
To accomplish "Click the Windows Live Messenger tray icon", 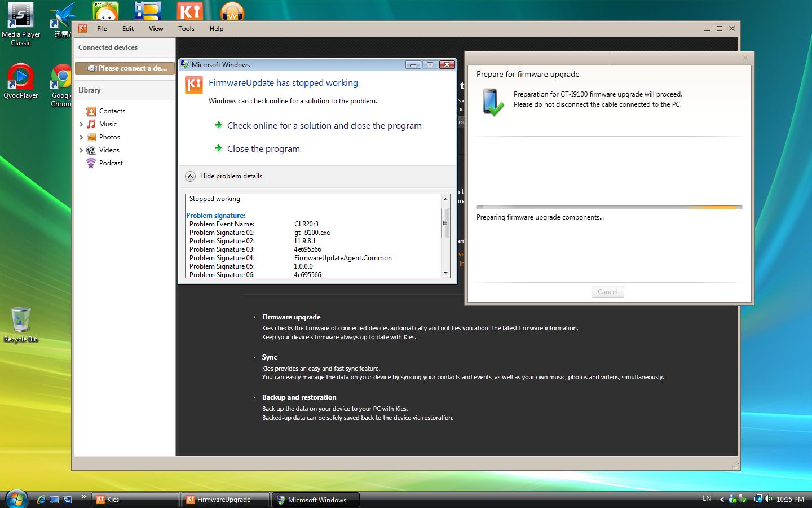I will coord(732,499).
